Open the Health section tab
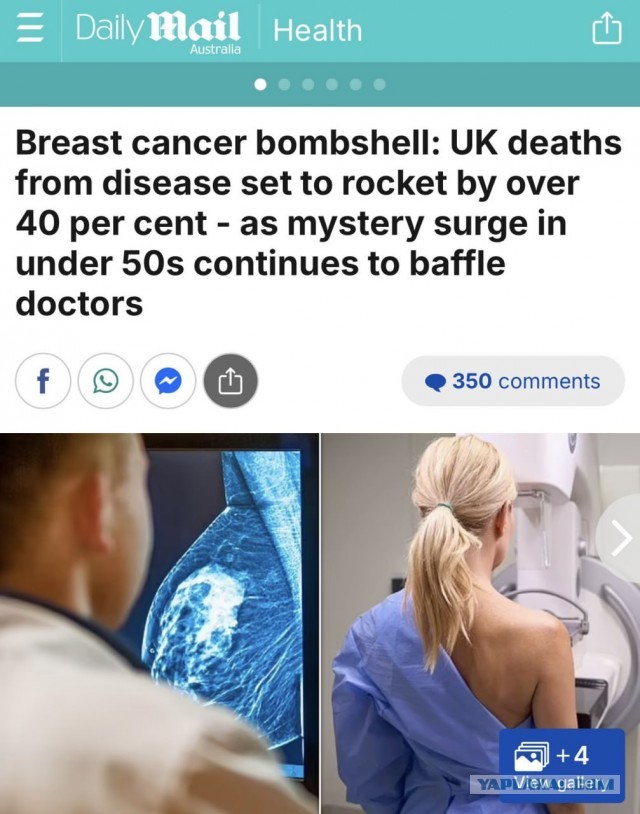Viewport: 640px width, 814px height. [x=317, y=30]
